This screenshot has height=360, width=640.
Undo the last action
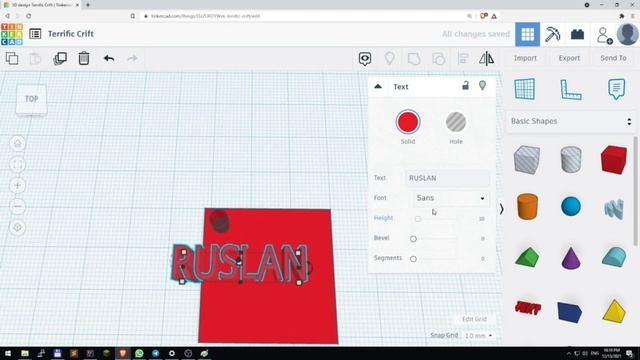[x=109, y=58]
